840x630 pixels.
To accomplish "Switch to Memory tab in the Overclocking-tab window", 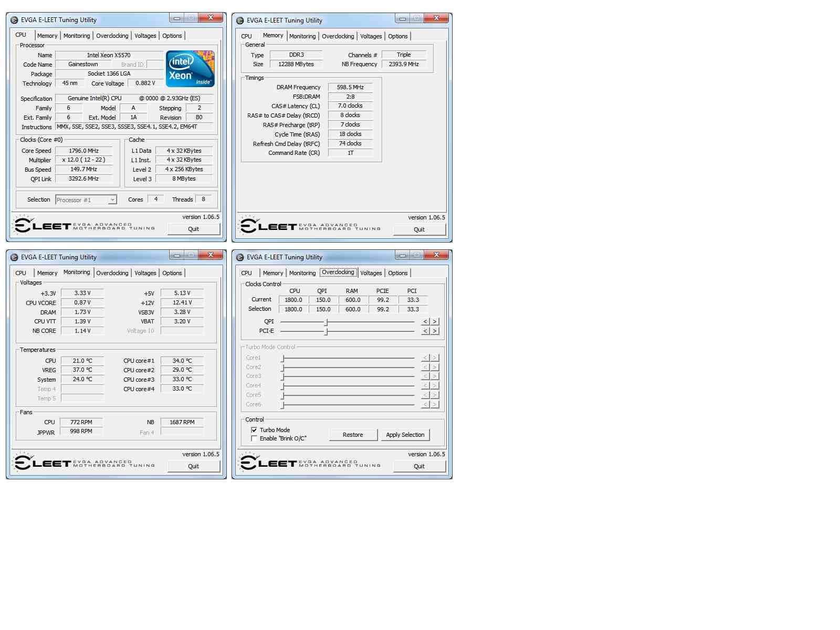I will 273,274.
